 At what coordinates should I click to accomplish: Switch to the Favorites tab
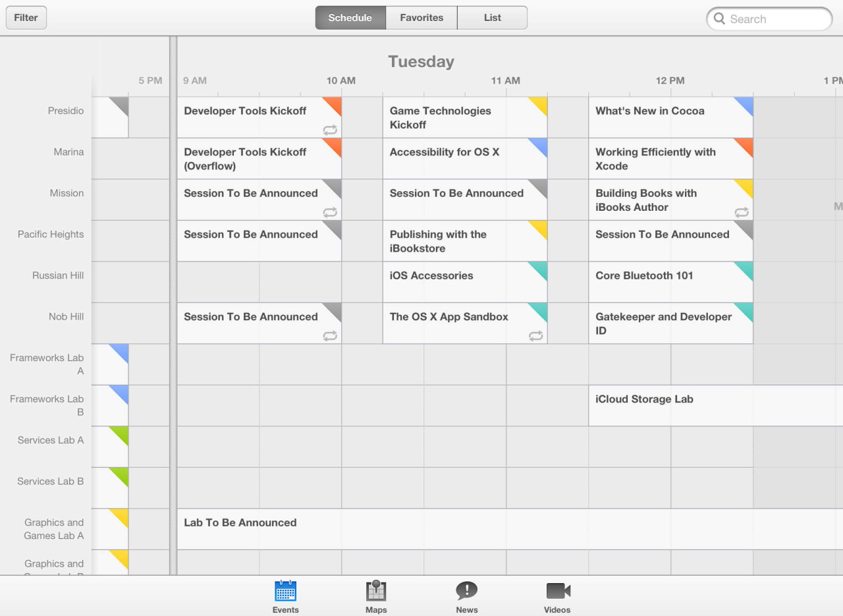(x=421, y=18)
